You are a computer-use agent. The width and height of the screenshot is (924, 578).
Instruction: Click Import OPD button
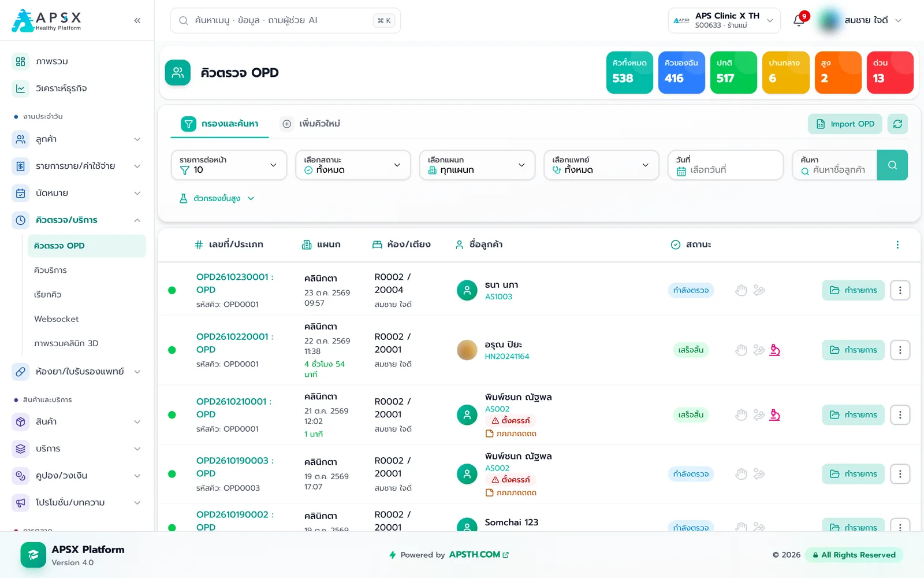pos(845,124)
